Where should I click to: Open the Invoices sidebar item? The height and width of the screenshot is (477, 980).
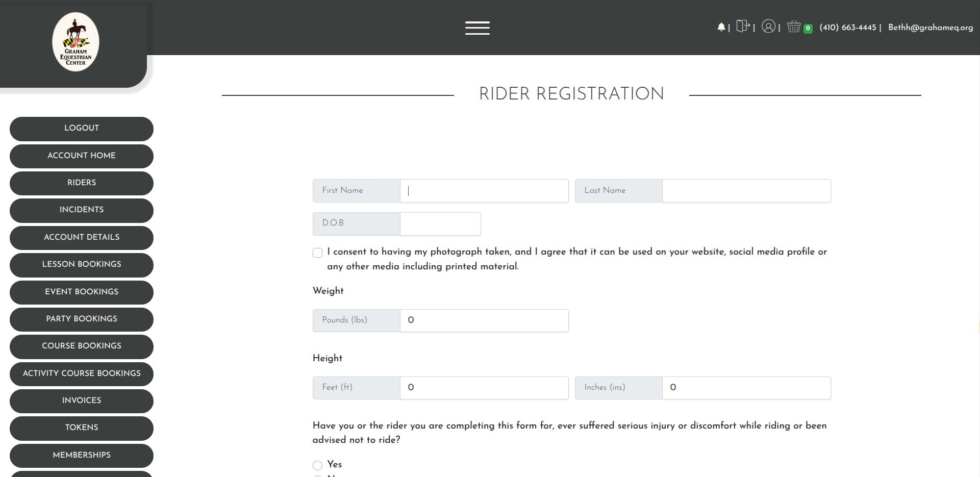82,400
